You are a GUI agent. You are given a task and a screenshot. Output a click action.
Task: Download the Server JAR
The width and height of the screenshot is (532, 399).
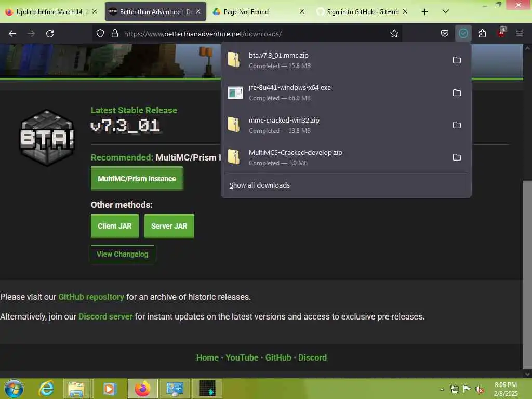click(169, 226)
